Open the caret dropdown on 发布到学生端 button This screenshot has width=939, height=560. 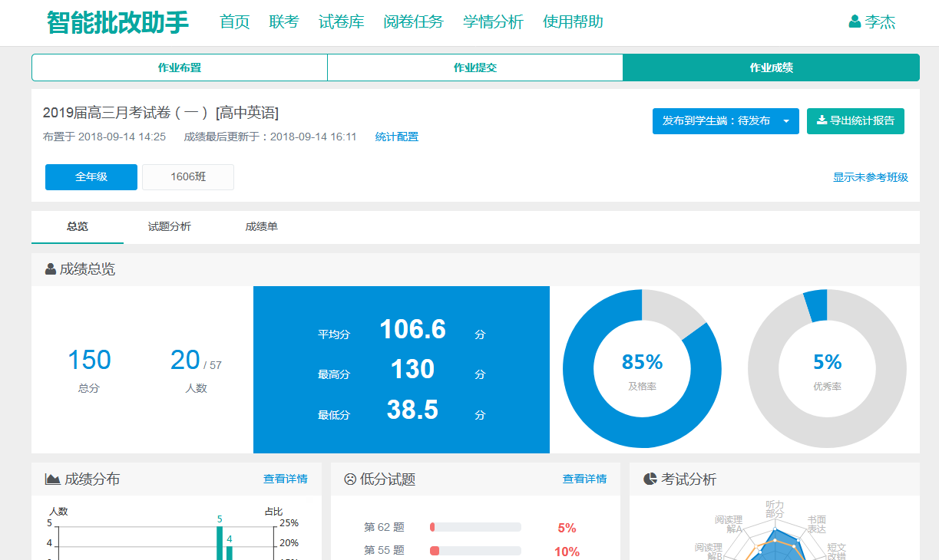point(786,121)
